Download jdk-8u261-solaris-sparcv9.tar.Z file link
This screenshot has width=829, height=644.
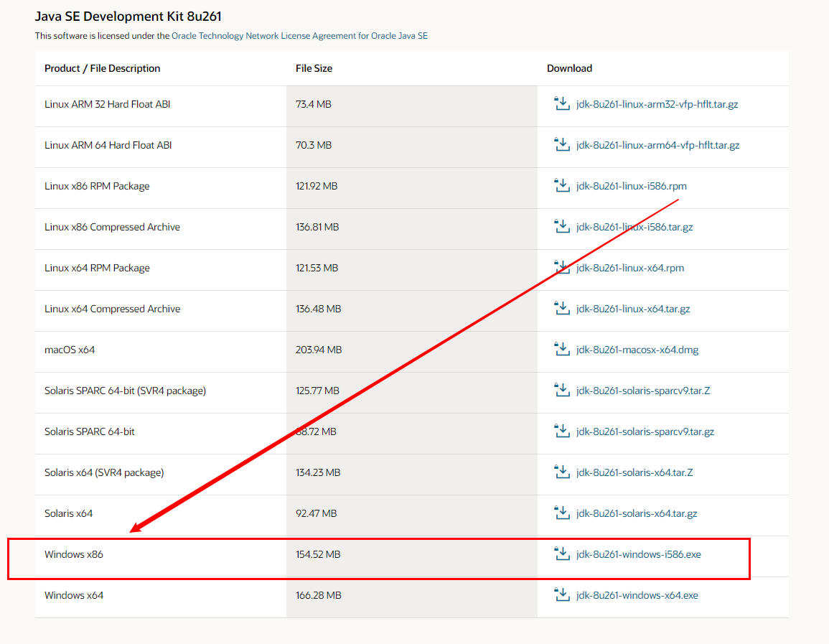(x=643, y=391)
